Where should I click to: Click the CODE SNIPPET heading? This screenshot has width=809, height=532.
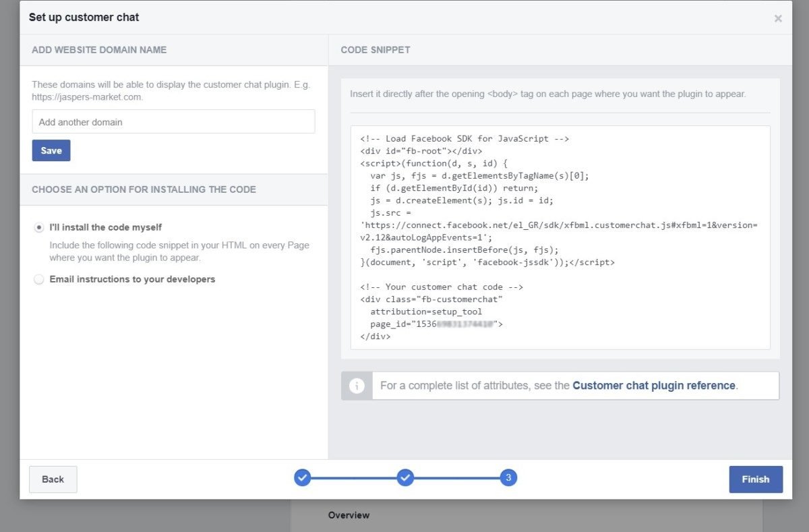(376, 50)
